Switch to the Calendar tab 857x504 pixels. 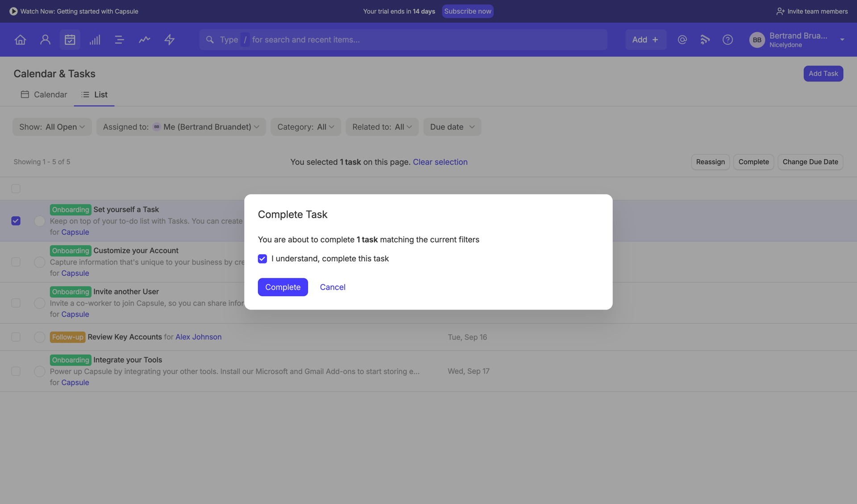44,95
